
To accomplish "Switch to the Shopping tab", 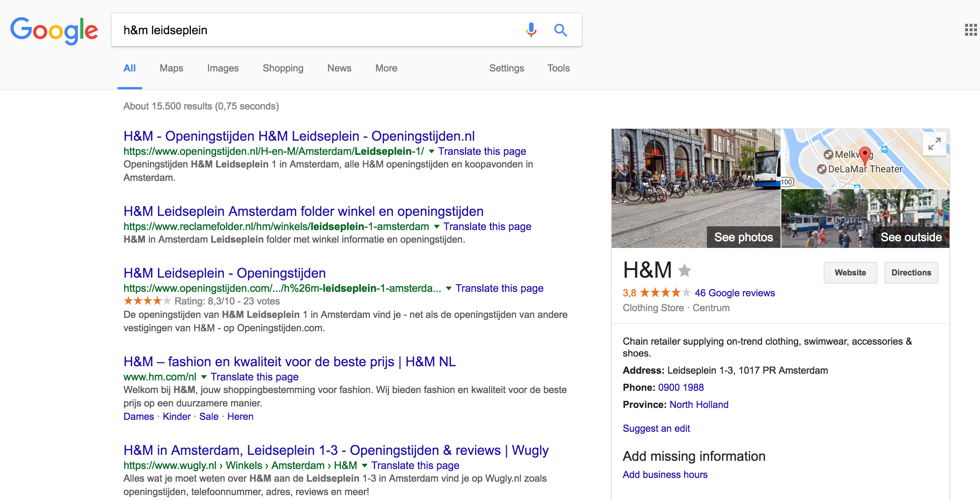I will 283,68.
